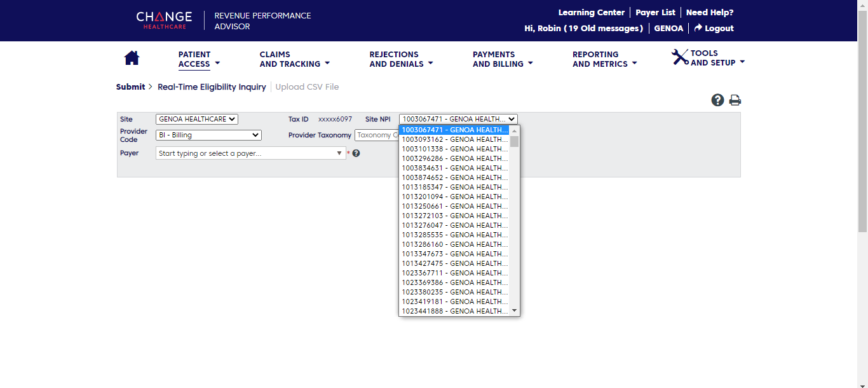
Task: Select NPI 1003093162 from the list
Action: click(x=454, y=139)
